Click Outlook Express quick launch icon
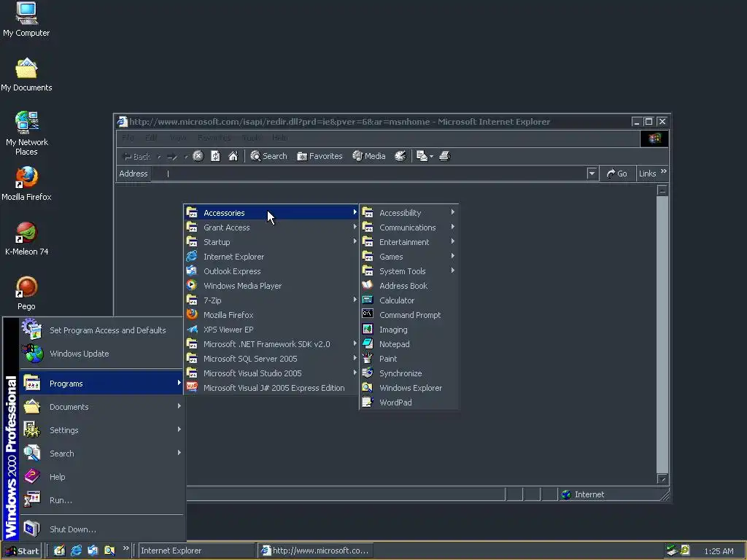 click(x=93, y=551)
